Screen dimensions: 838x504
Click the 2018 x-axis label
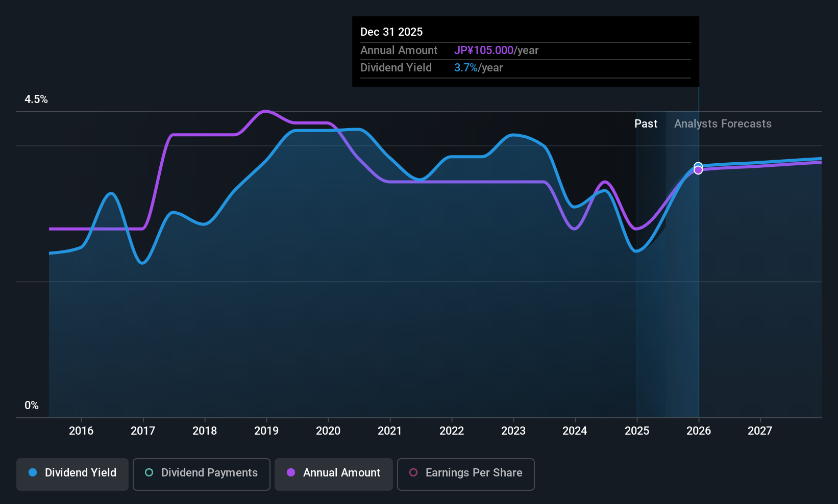[205, 431]
